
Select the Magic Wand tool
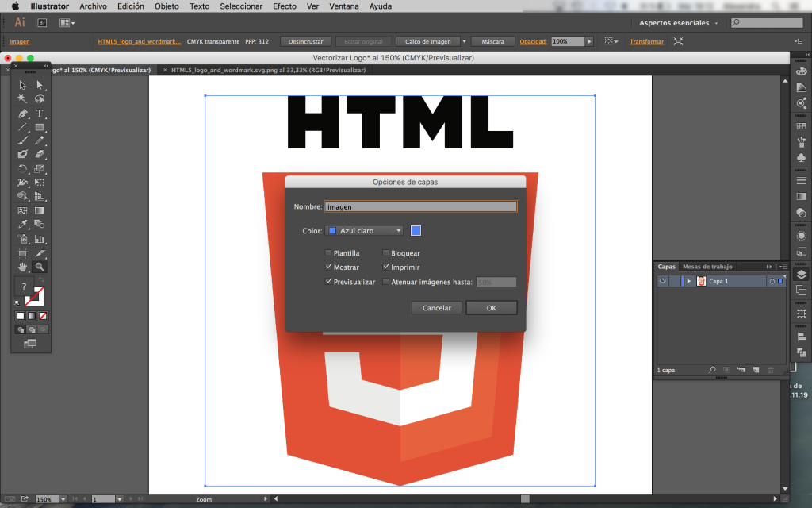tap(22, 99)
